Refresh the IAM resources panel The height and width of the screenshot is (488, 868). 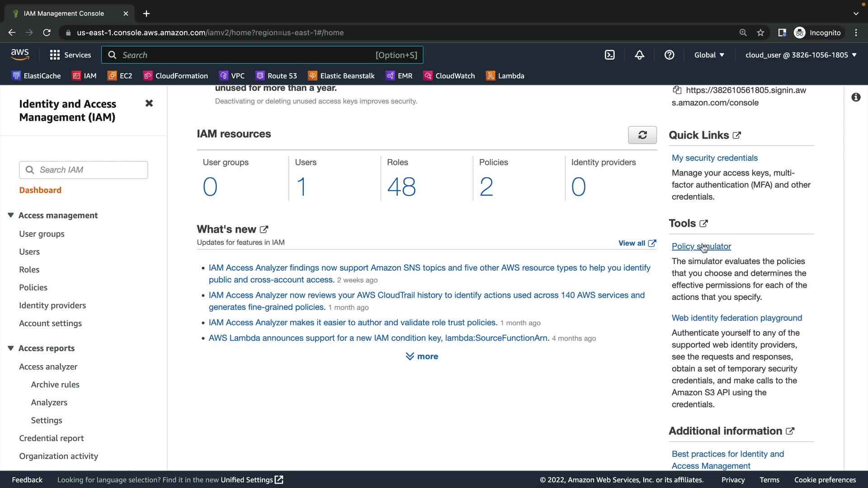point(642,135)
